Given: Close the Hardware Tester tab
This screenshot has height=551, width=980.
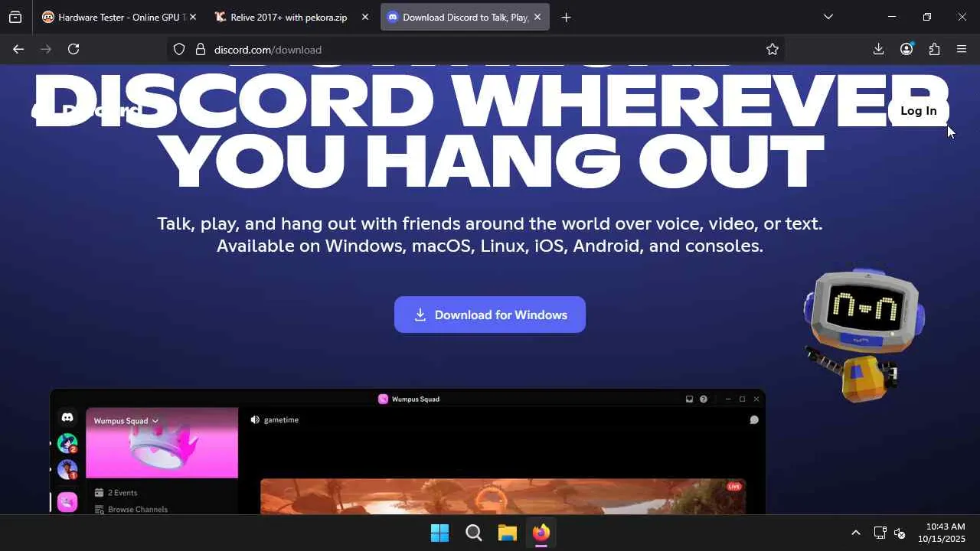Looking at the screenshot, I should (193, 17).
